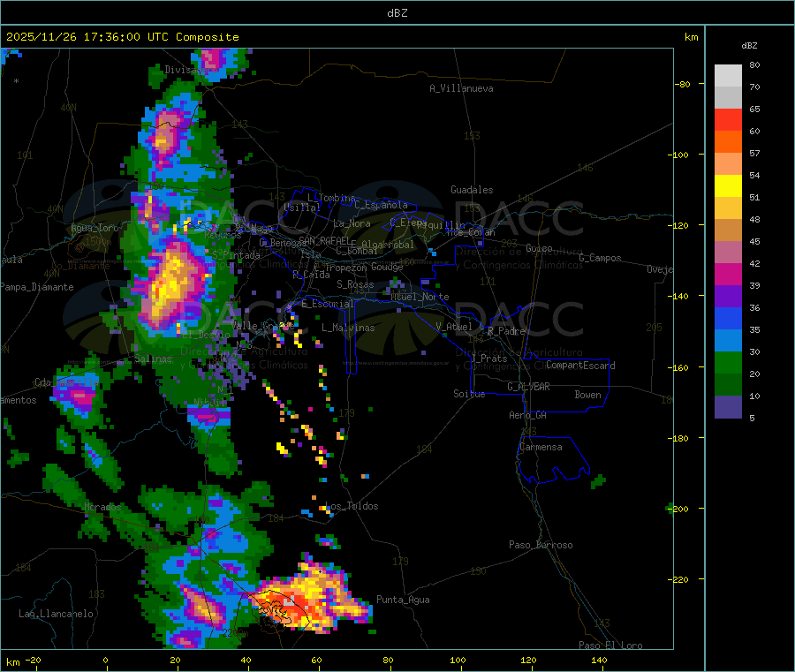This screenshot has height=672, width=795.
Task: Click the 'CompartEscard' map label
Action: click(x=580, y=366)
